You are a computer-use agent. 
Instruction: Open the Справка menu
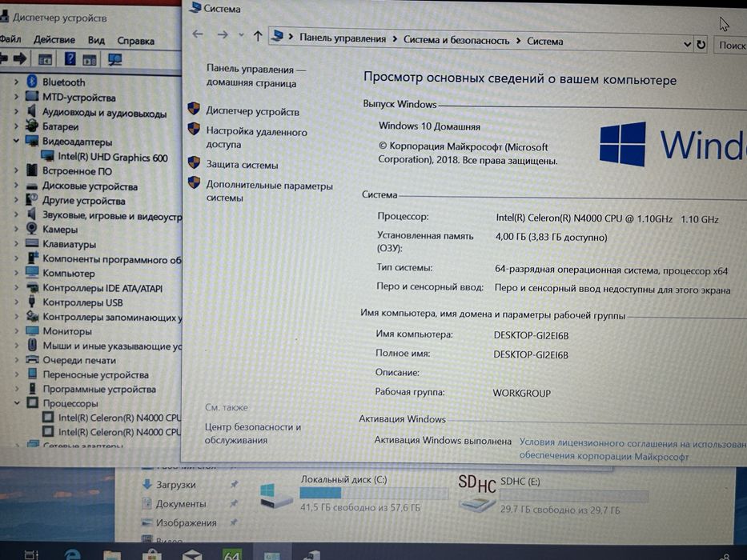(136, 41)
